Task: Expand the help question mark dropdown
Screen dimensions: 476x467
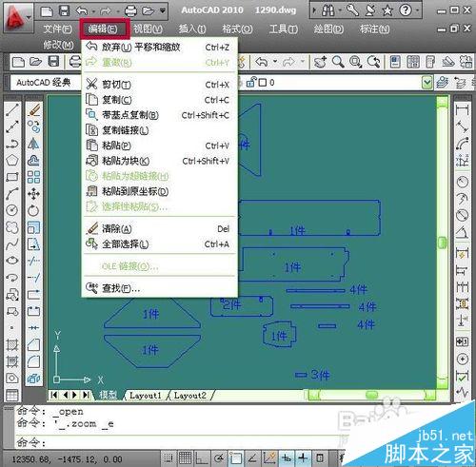Action: [x=417, y=11]
